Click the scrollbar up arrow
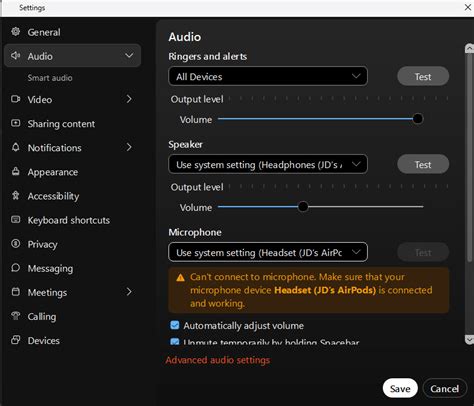 click(469, 49)
